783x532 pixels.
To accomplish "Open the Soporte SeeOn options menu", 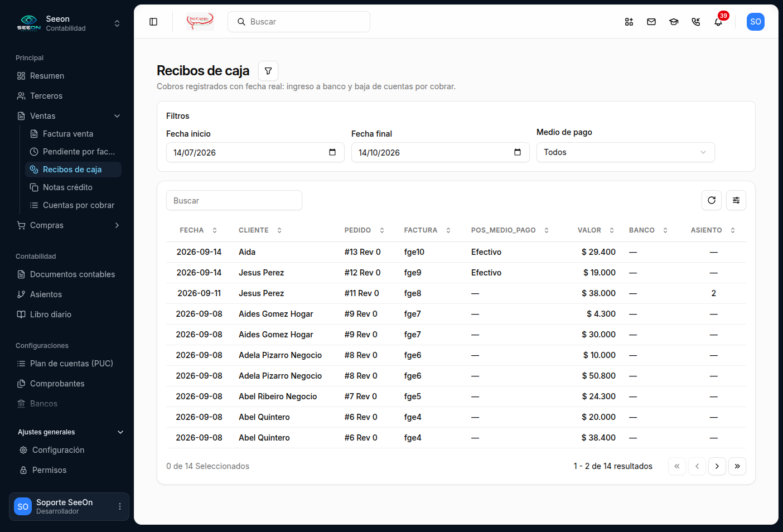I will tap(119, 506).
